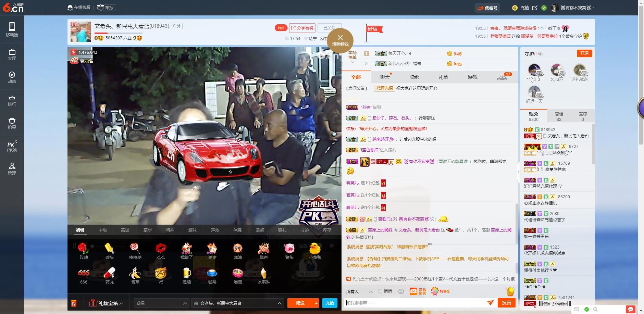Select the 豪华 gift category tab
Image resolution: width=644 pixels, height=314 pixels.
click(148, 230)
